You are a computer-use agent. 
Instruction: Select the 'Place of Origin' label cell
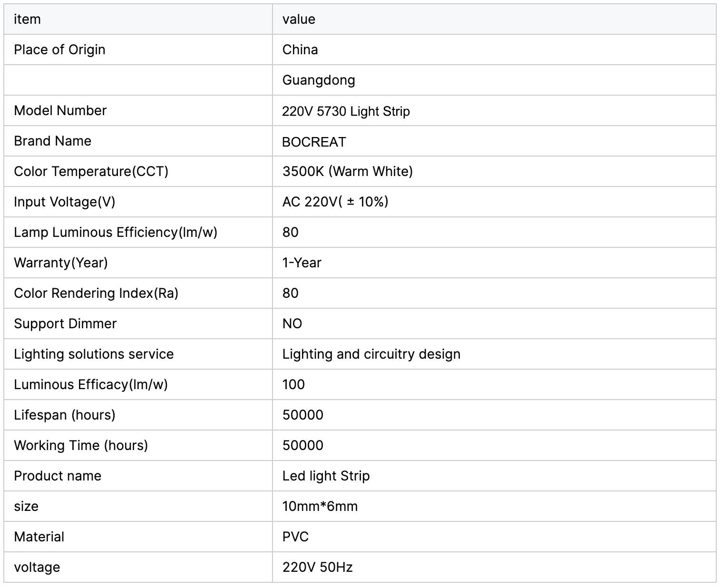tap(59, 50)
